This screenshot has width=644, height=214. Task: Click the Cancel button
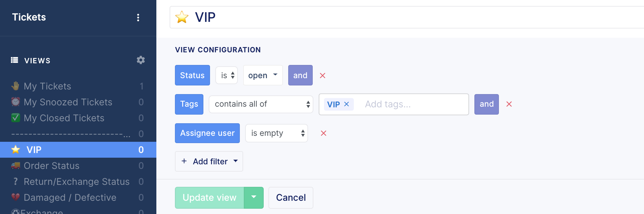(291, 197)
